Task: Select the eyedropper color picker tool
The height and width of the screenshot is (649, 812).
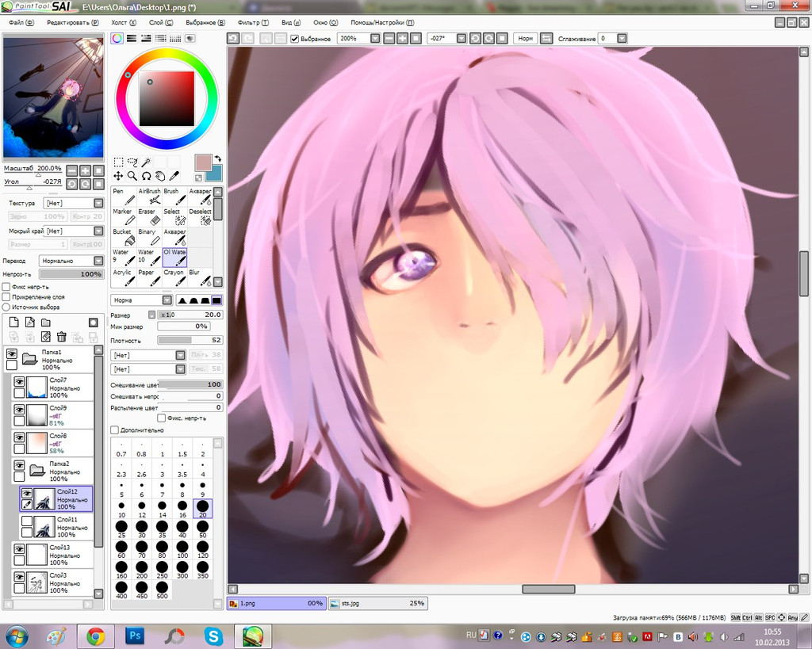Action: click(174, 176)
